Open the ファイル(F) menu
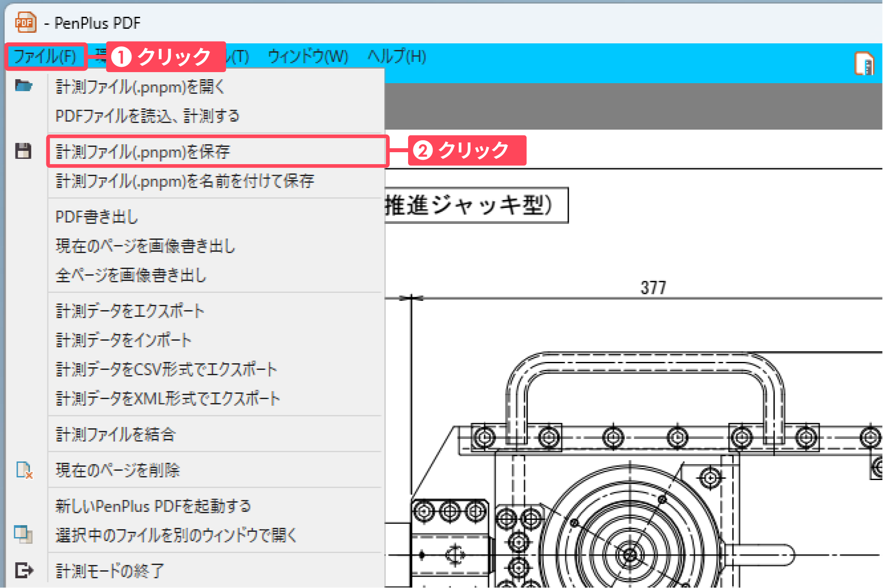Image resolution: width=883 pixels, height=588 pixels. [x=45, y=57]
